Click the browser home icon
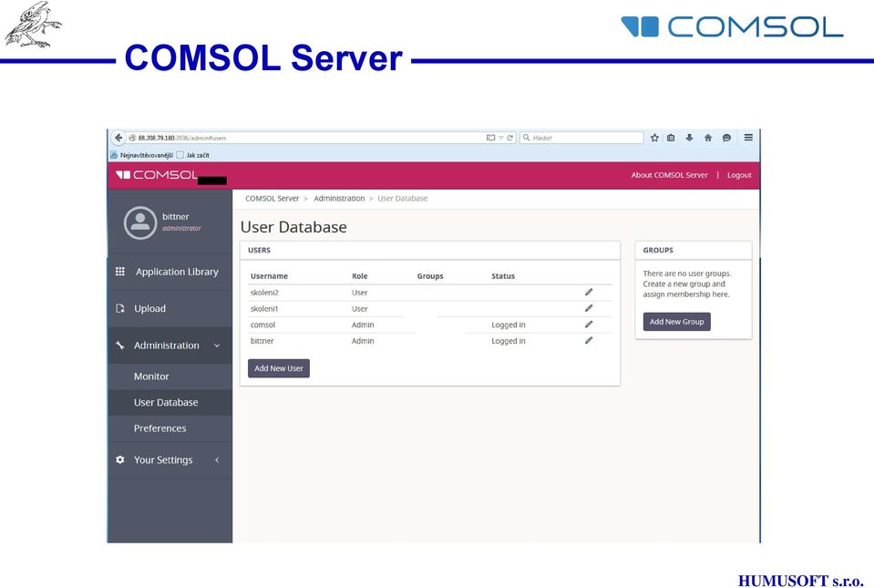Screen dimensions: 874x588 click(708, 138)
